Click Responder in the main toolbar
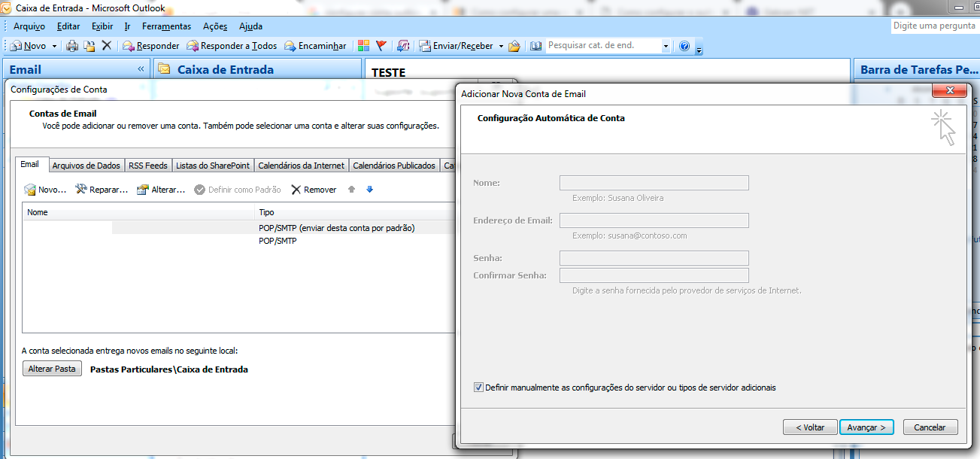980x459 pixels. pos(150,46)
